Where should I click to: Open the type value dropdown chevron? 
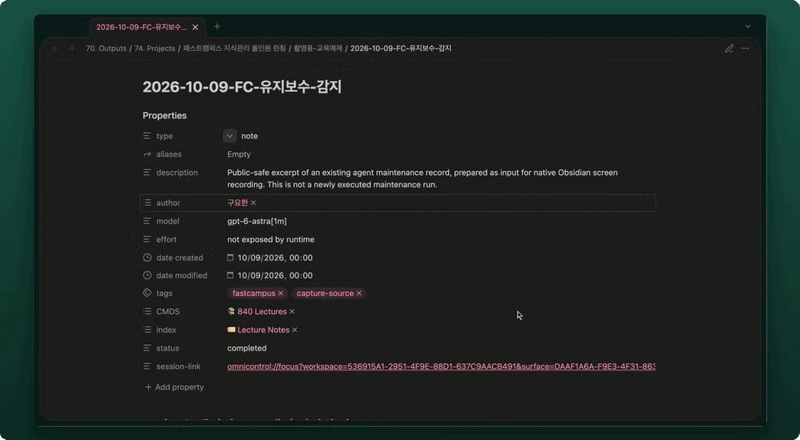[x=230, y=136]
